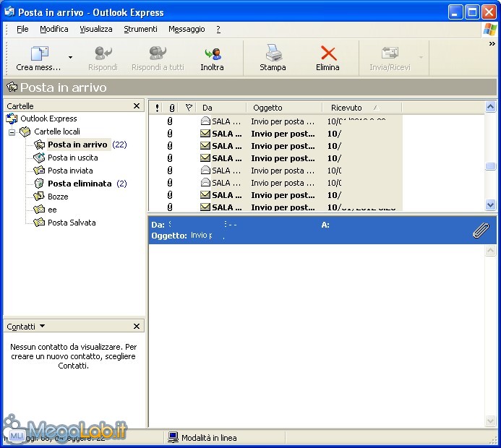
Task: Sort by attachment paperclip column header
Action: click(172, 108)
